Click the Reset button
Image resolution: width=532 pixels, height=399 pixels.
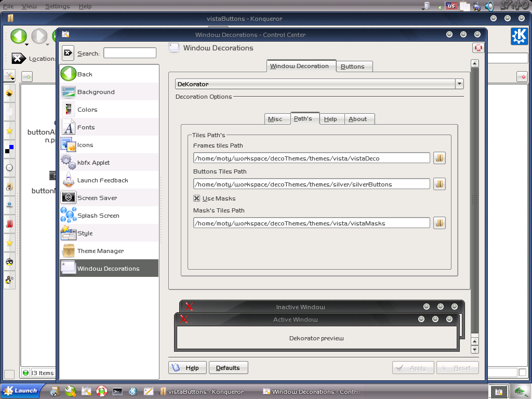(457, 368)
